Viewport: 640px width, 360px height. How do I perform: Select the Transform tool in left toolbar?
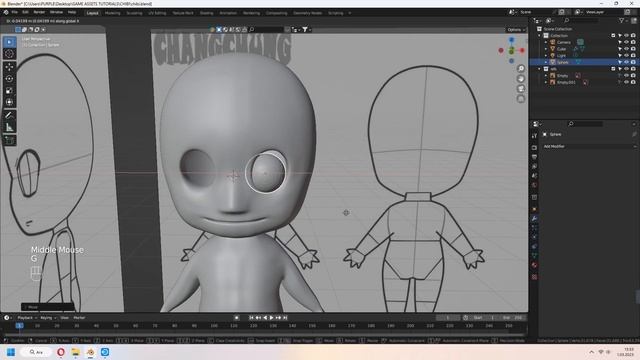9,102
